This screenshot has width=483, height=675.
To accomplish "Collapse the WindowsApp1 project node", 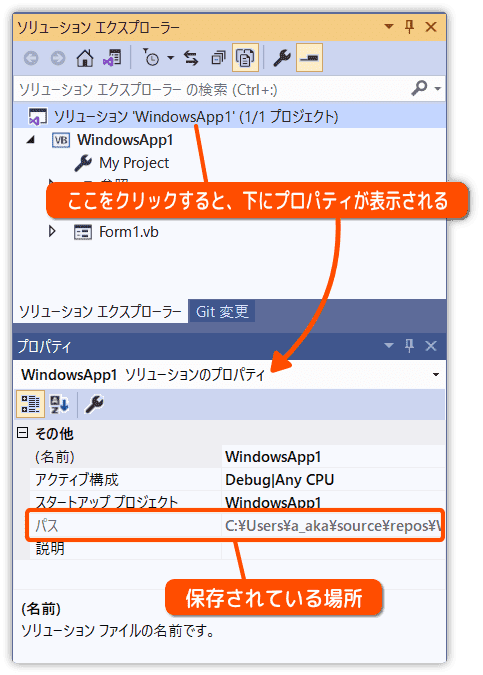I will tap(31, 139).
